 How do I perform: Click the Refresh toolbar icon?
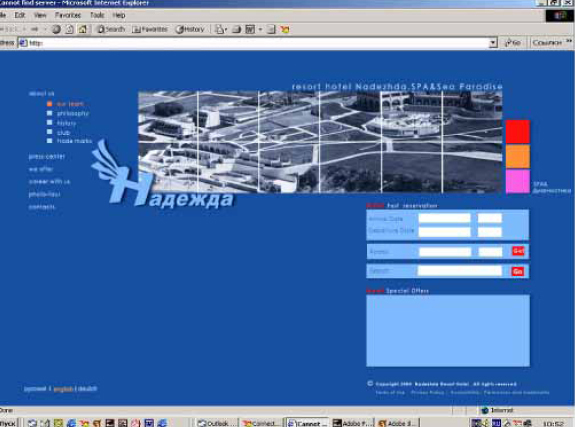click(x=69, y=29)
